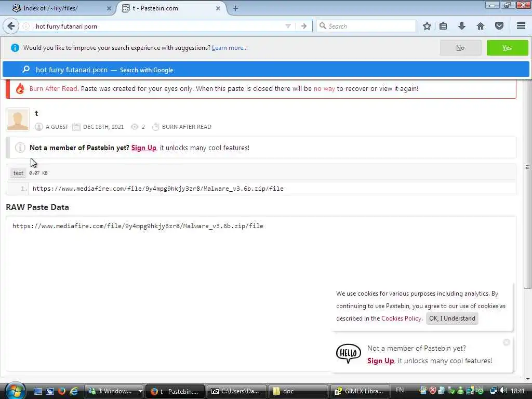Screen dimensions: 532x399
Task: Click Sign Up in the Hello popup
Action: tap(380, 361)
